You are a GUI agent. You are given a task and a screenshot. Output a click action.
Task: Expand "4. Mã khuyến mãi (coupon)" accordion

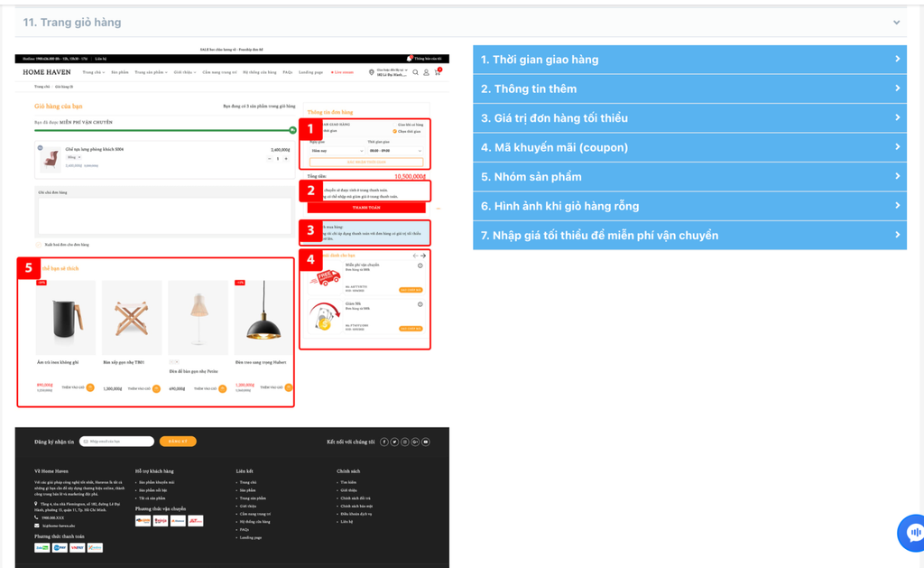click(689, 147)
